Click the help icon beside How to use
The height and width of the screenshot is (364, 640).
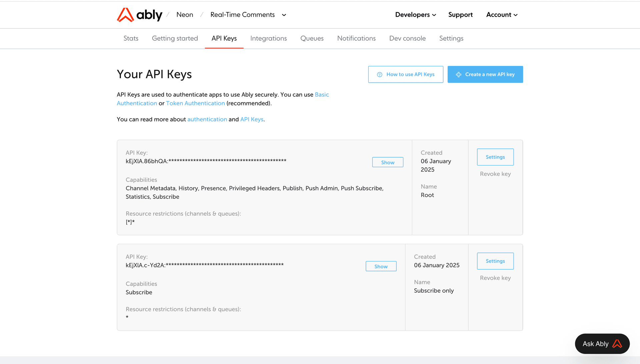click(379, 75)
